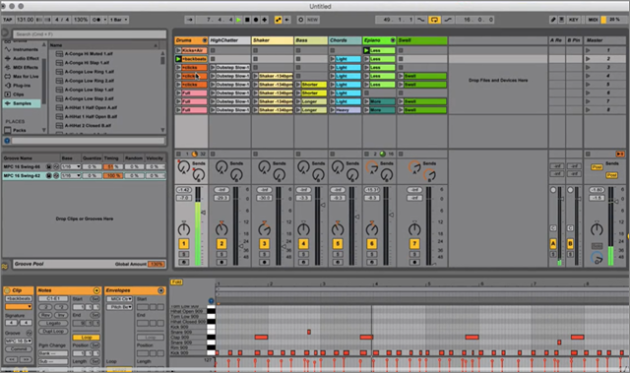Click the Epiano track header
630x373 pixels.
point(379,40)
